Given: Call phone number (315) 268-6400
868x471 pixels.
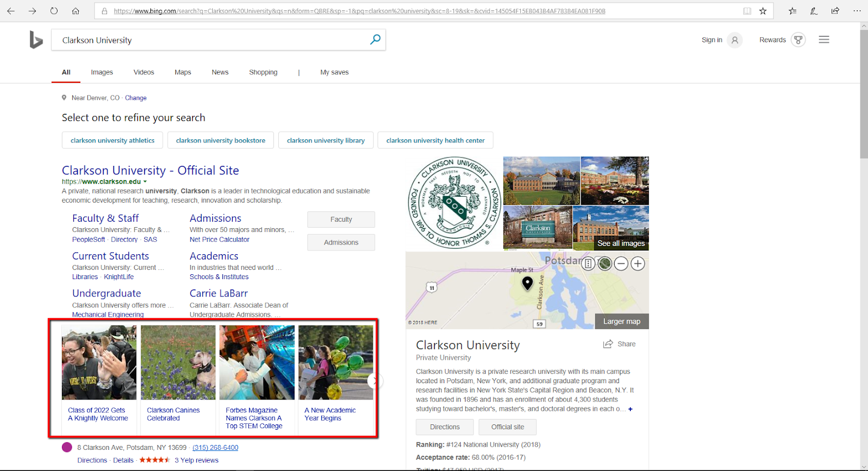Looking at the screenshot, I should tap(215, 448).
